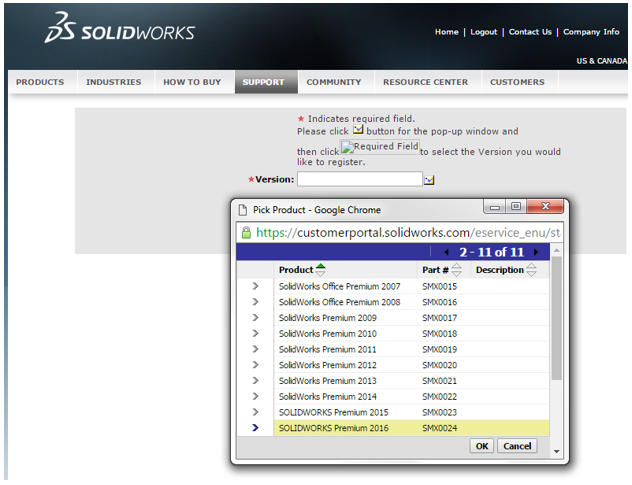The width and height of the screenshot is (632, 485).
Task: Open the COMMUNITY tab
Action: tap(334, 82)
